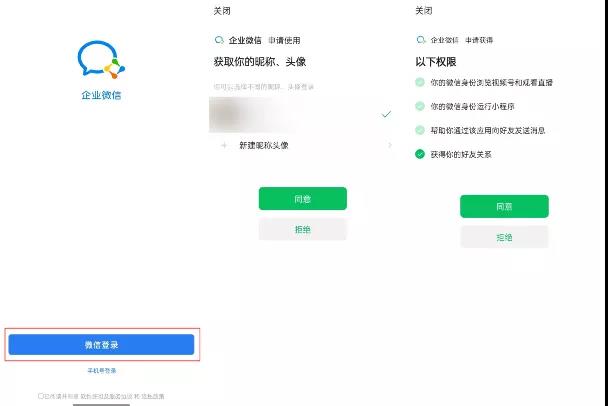Tap 同意 on the nickname avatar request

pyautogui.click(x=303, y=199)
